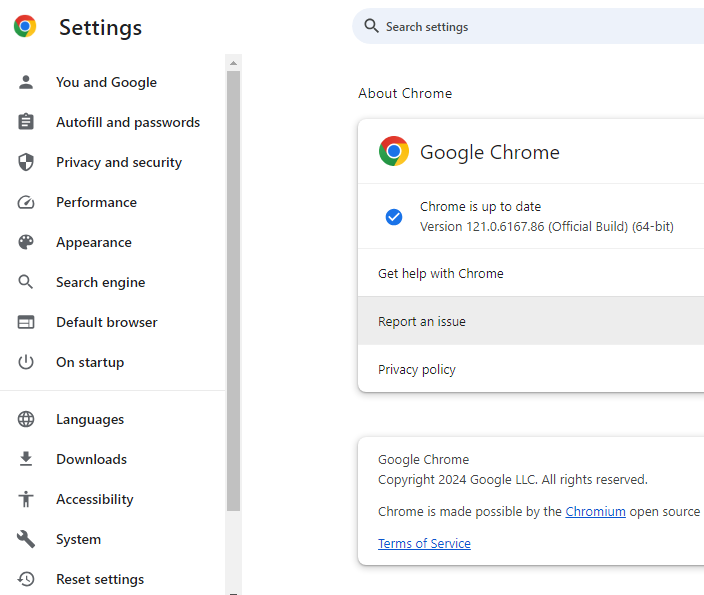Click the Appearance palette icon
The image size is (704, 595).
point(26,242)
